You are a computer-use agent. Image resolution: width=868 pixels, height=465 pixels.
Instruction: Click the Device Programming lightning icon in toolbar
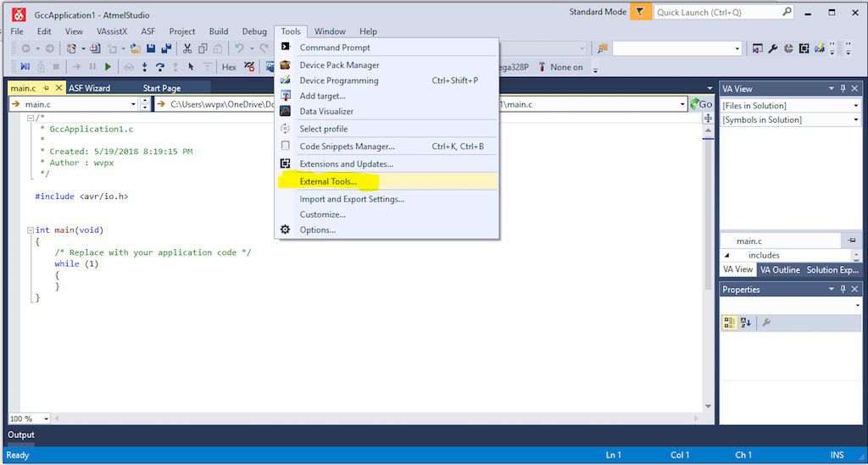pos(820,48)
